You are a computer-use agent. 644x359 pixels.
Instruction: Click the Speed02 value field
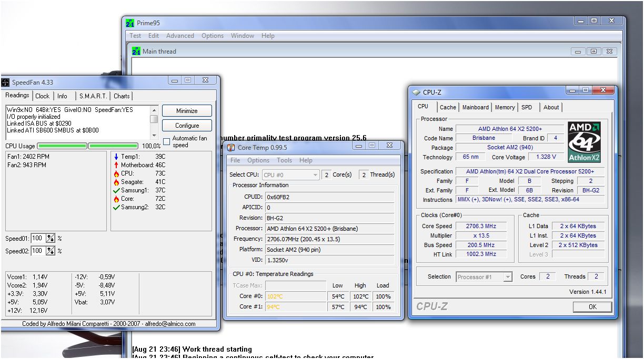point(38,251)
